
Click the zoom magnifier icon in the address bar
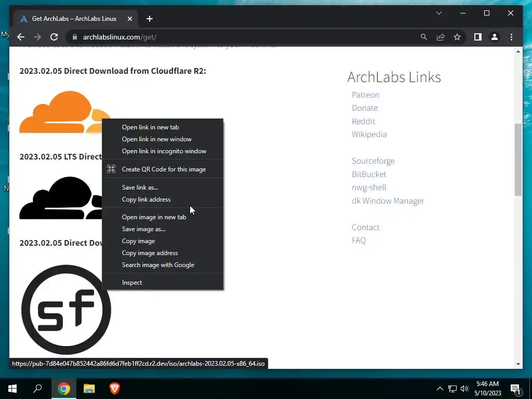[x=424, y=37]
